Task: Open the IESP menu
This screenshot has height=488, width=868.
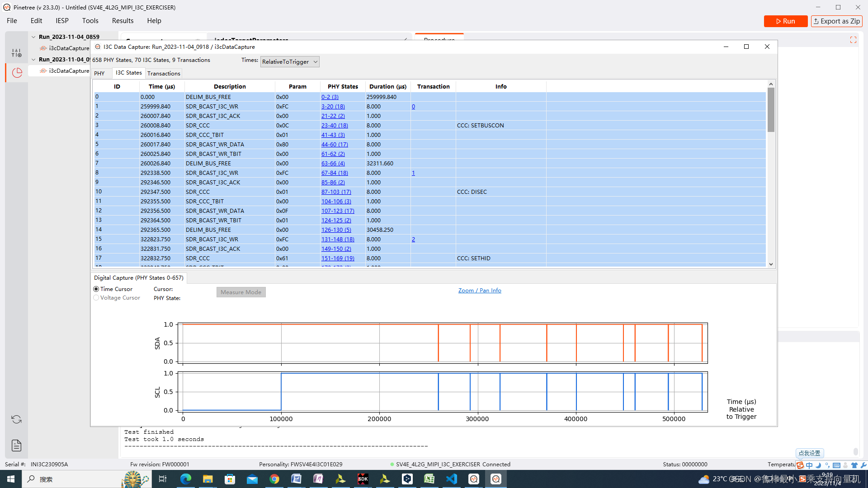Action: pyautogui.click(x=62, y=21)
